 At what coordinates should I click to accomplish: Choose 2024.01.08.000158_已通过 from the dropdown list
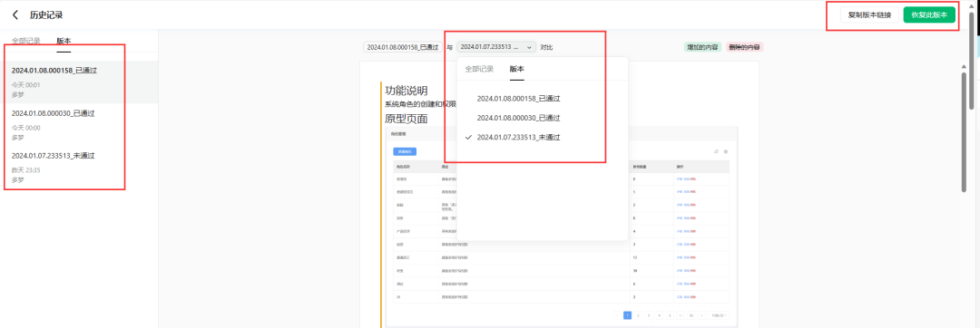519,99
